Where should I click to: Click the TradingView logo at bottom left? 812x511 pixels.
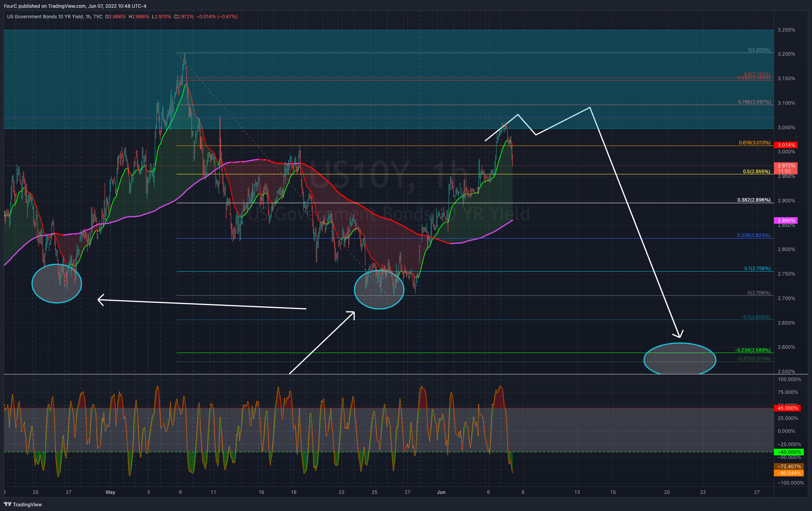(23, 504)
